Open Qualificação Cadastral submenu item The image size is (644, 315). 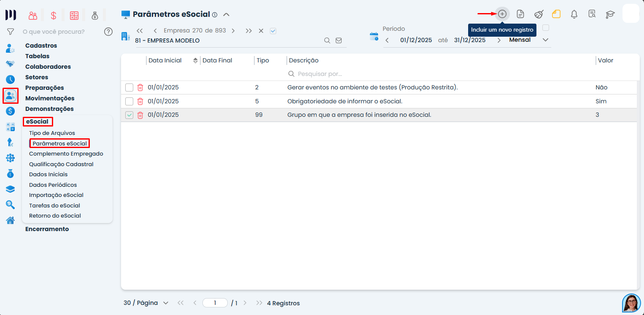61,164
